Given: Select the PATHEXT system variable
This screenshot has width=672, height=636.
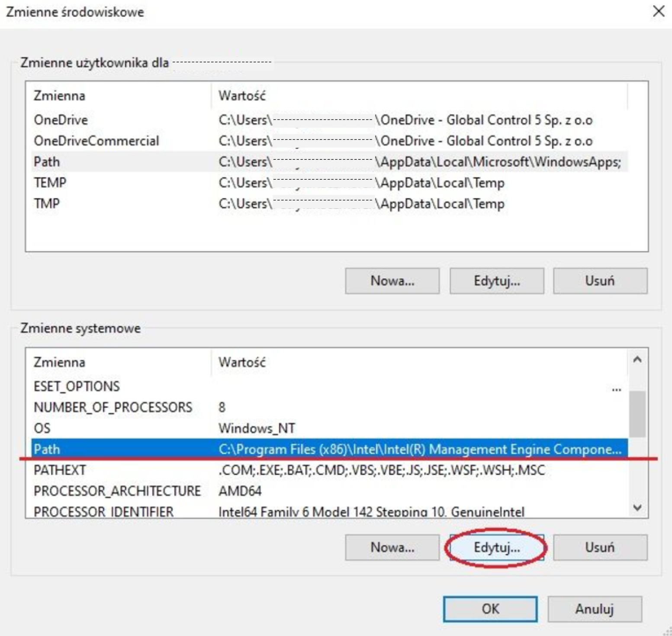Looking at the screenshot, I should pyautogui.click(x=60, y=470).
